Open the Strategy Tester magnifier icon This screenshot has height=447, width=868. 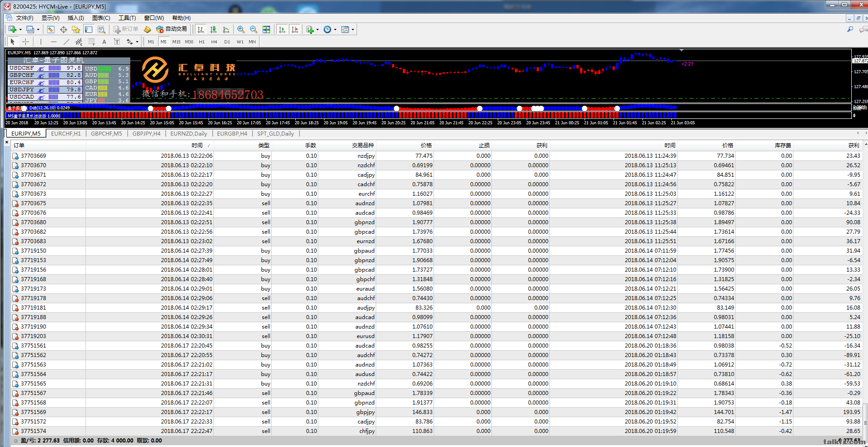(x=101, y=29)
